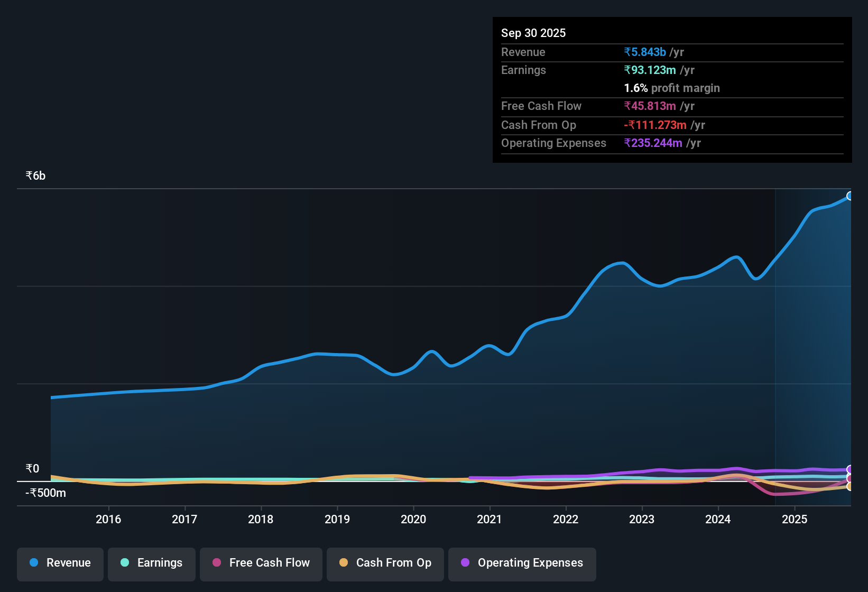Viewport: 868px width, 592px height.
Task: Click the orange Cash From Op legend dot
Action: point(344,563)
